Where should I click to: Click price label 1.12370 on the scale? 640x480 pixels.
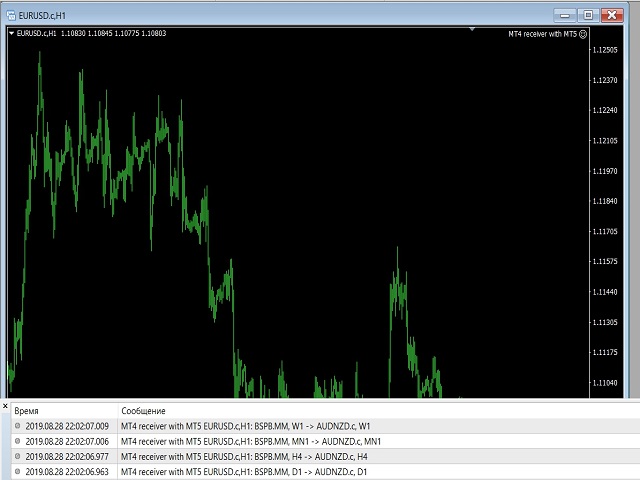coord(605,80)
